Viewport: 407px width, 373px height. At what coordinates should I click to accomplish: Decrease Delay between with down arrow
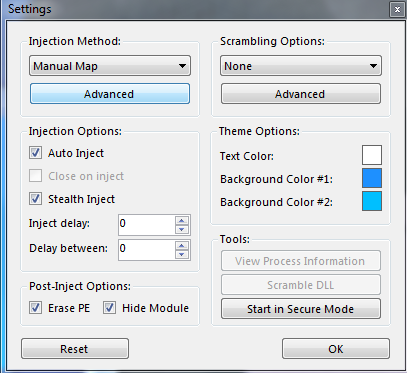(x=182, y=254)
